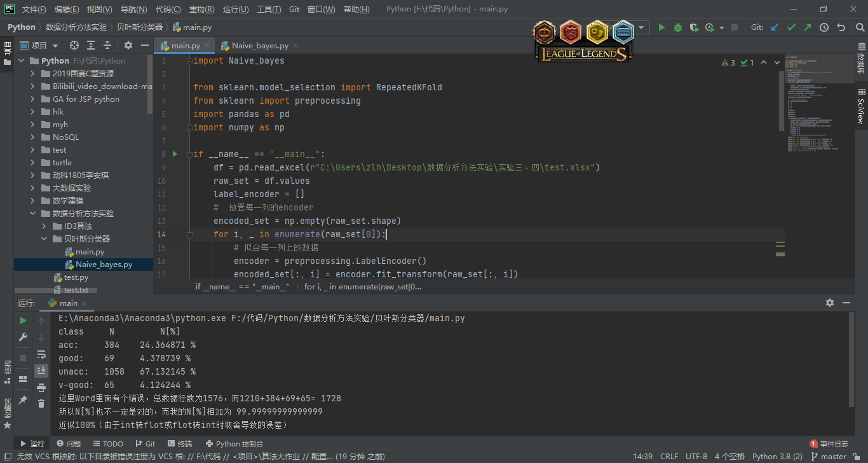This screenshot has height=463, width=868.
Task: Click Python 3.8 (2) interpreter in status bar
Action: (777, 457)
